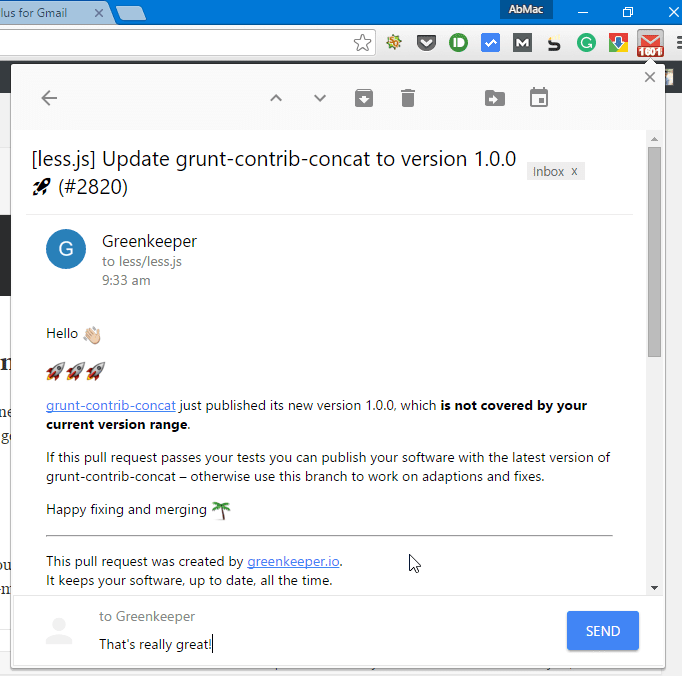Click the Inbox label tag
The image size is (682, 676).
(x=548, y=171)
